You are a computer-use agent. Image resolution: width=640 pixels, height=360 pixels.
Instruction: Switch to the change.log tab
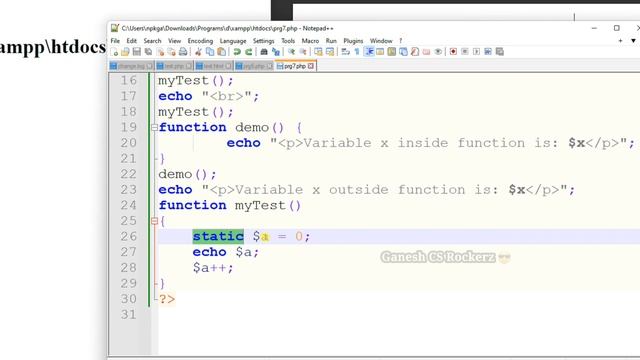[131, 66]
